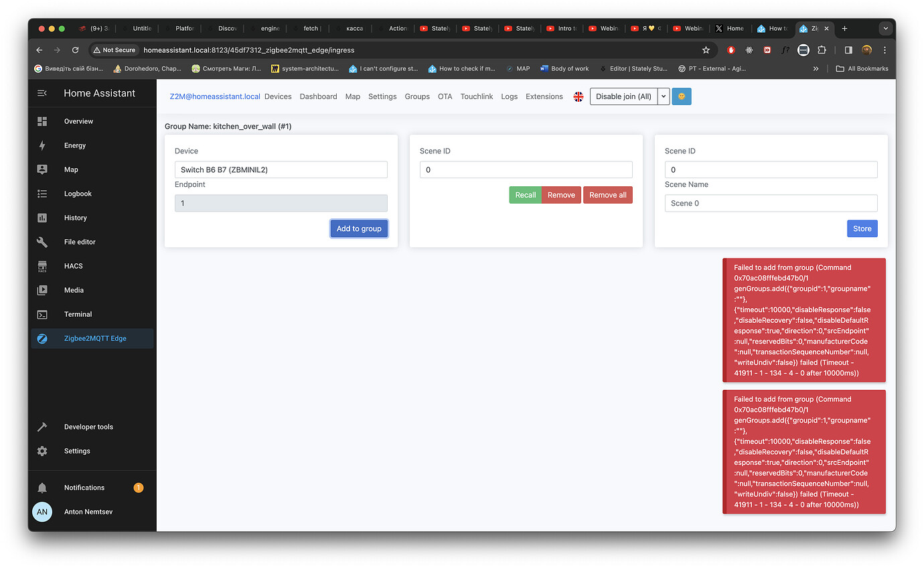Close the active Zigbee2MQTT browser tab
This screenshot has height=568, width=924.
[826, 28]
